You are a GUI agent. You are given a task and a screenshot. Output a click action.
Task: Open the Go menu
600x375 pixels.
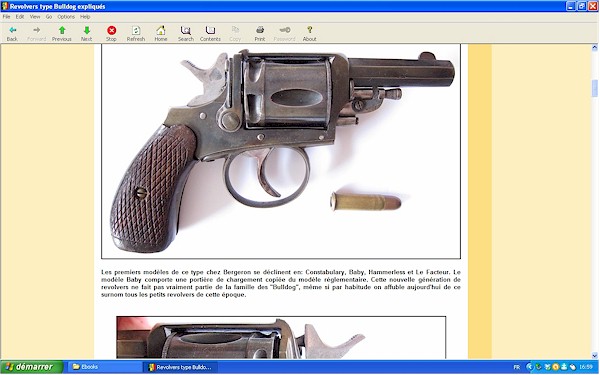tap(49, 17)
